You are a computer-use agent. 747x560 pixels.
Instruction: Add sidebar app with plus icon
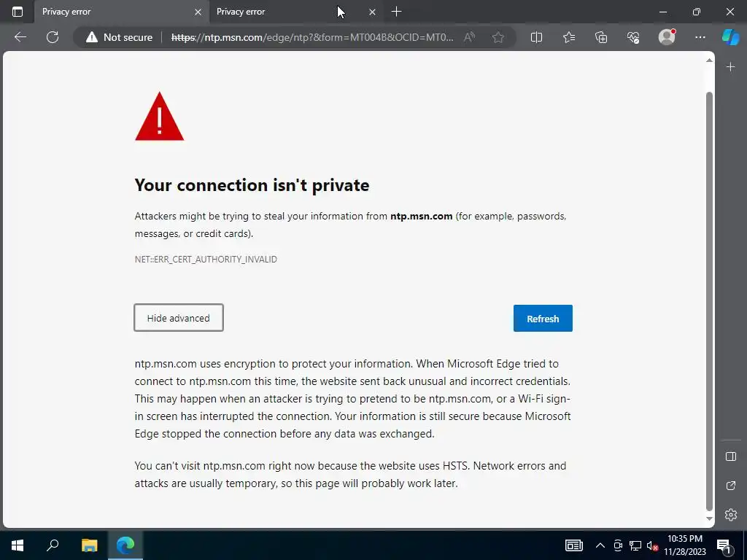click(x=731, y=66)
